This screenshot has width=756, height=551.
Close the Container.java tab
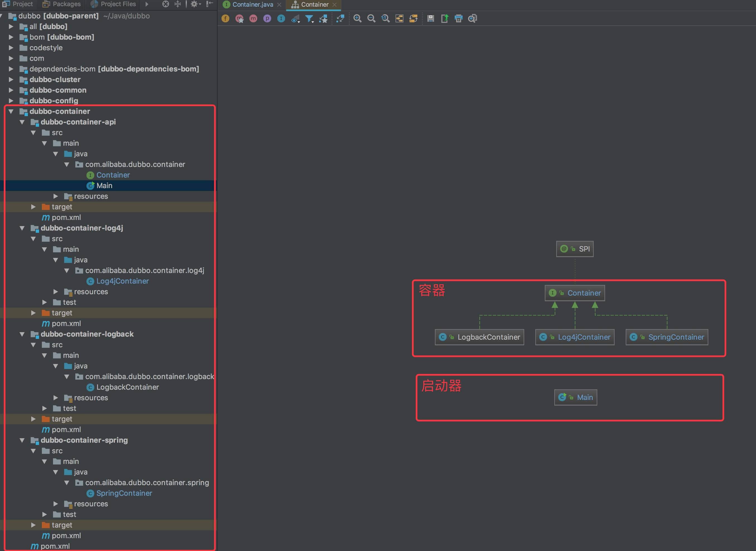pyautogui.click(x=279, y=5)
